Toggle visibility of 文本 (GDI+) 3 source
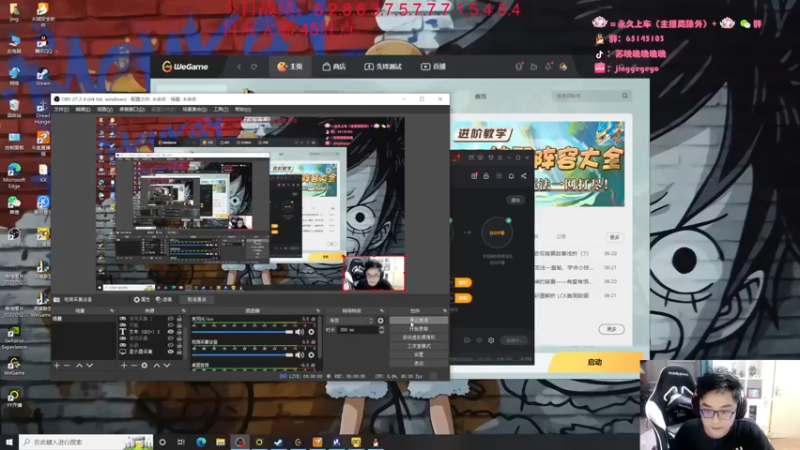800x450 pixels. click(x=171, y=332)
